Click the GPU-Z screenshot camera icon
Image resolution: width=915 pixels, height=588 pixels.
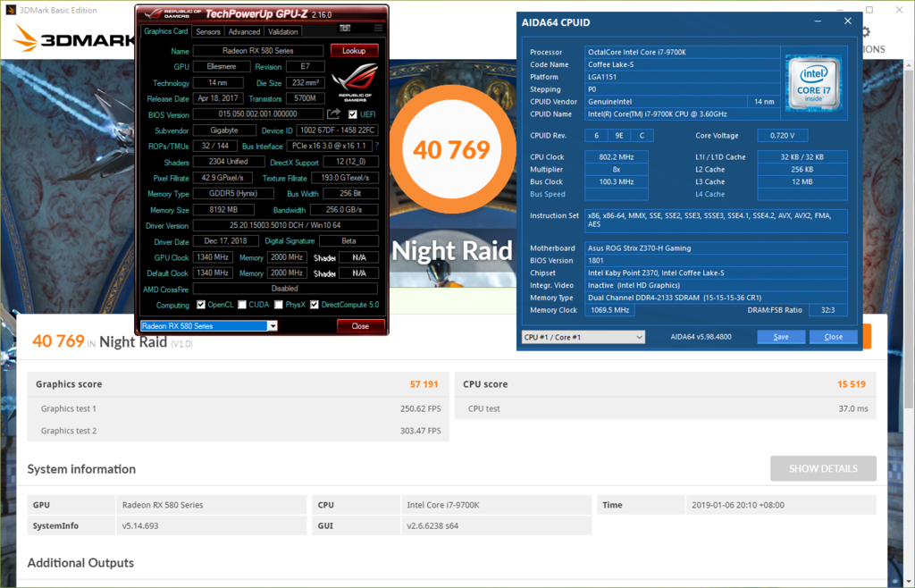point(345,28)
